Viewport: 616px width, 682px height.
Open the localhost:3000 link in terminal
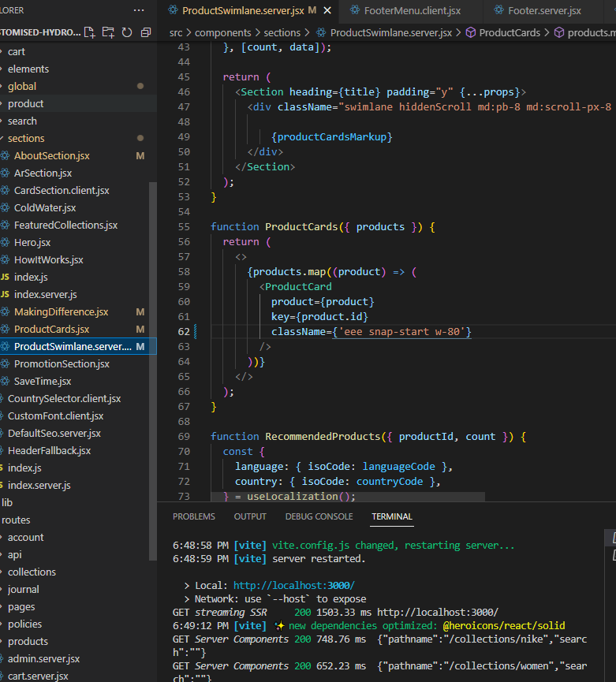293,586
